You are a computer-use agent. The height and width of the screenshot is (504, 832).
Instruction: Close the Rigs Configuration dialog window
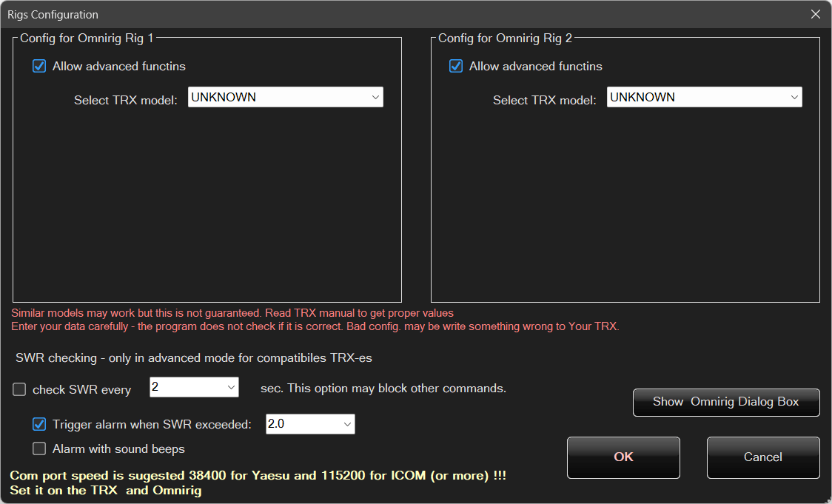pyautogui.click(x=815, y=15)
